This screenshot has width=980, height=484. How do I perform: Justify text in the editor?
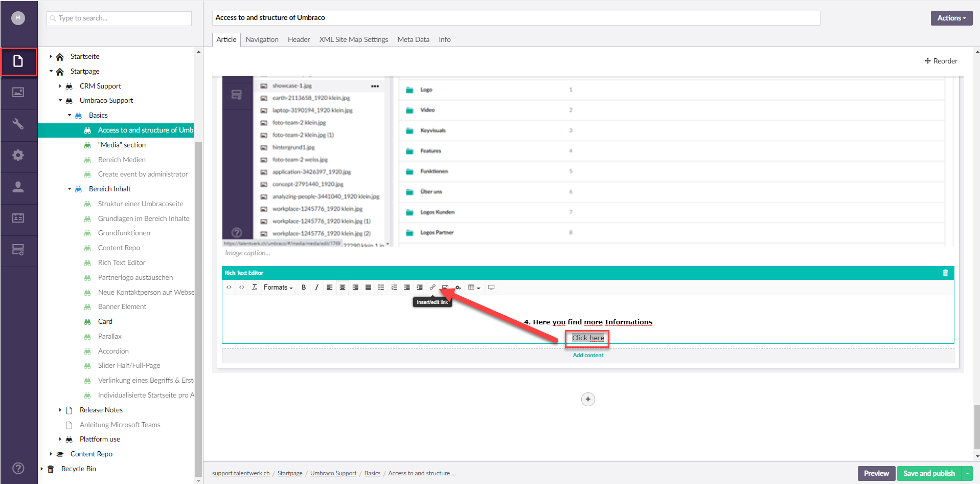368,288
